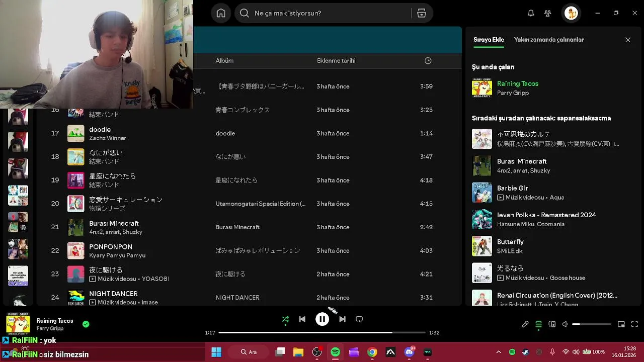
Task: Open "Raining Tacos" title in now-playing bar
Action: click(55, 321)
